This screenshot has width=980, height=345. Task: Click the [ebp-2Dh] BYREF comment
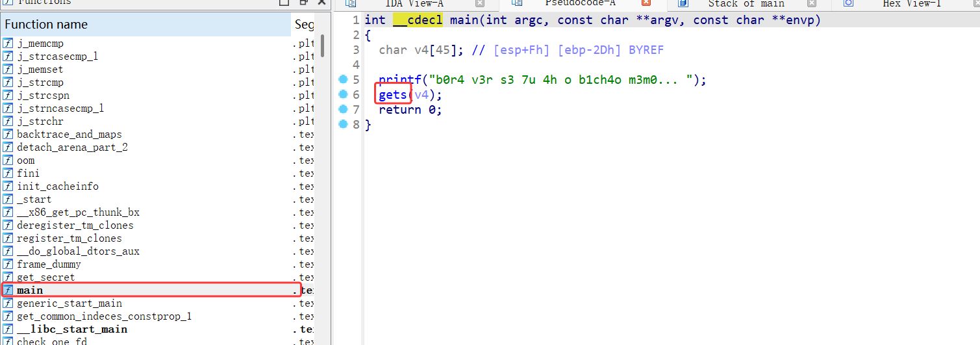pos(610,50)
